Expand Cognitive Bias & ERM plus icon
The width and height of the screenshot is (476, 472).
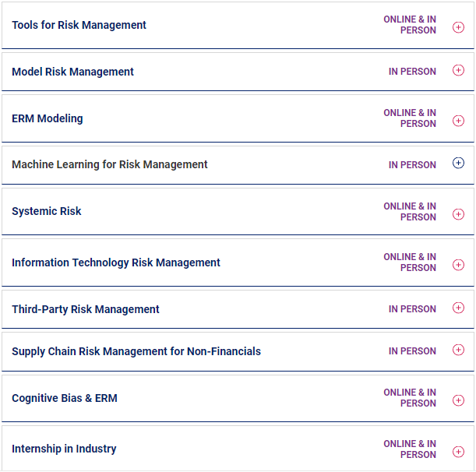click(x=458, y=400)
